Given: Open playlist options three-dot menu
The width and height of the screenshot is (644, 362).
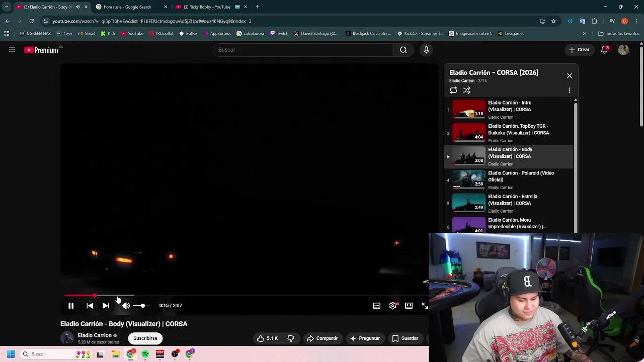Looking at the screenshot, I should tap(570, 90).
